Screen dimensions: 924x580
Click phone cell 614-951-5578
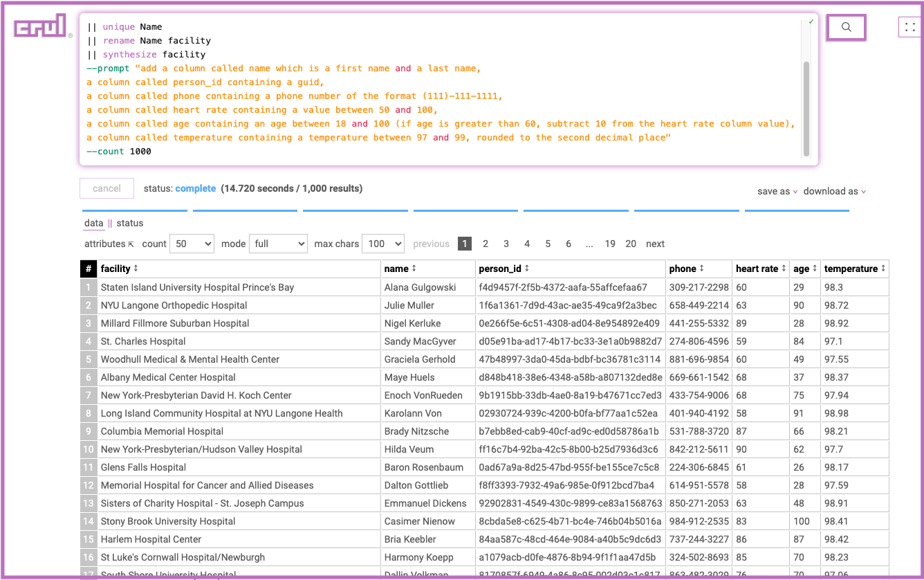699,485
